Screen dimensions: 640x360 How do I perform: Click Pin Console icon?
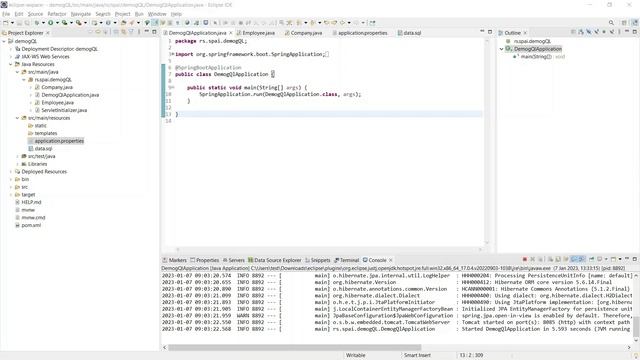[x=591, y=259]
